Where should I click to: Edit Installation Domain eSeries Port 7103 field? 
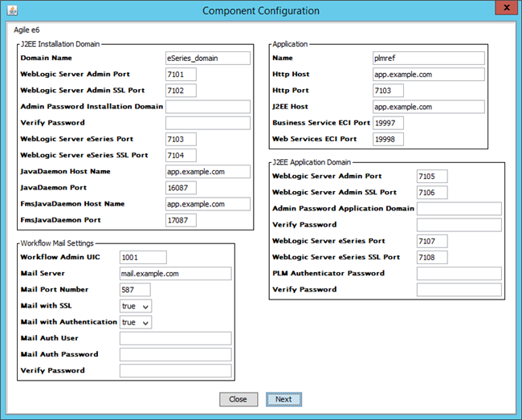click(x=181, y=139)
